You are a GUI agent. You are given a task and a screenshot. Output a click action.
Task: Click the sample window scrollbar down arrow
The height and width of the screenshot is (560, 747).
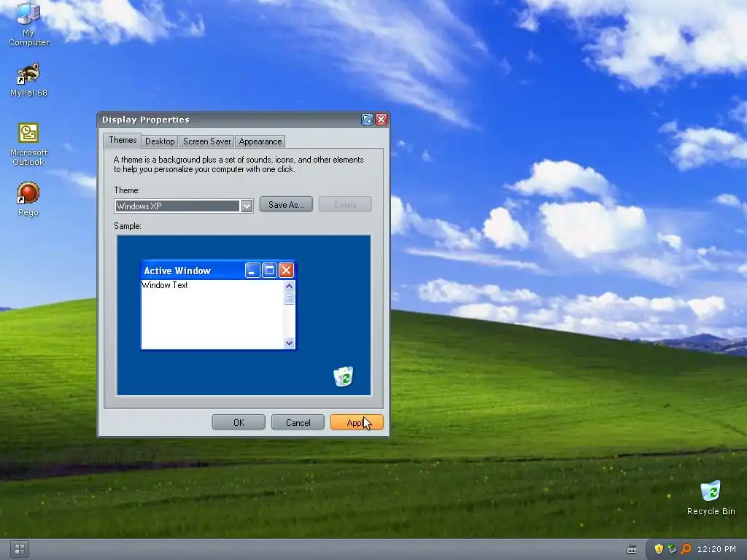(289, 343)
